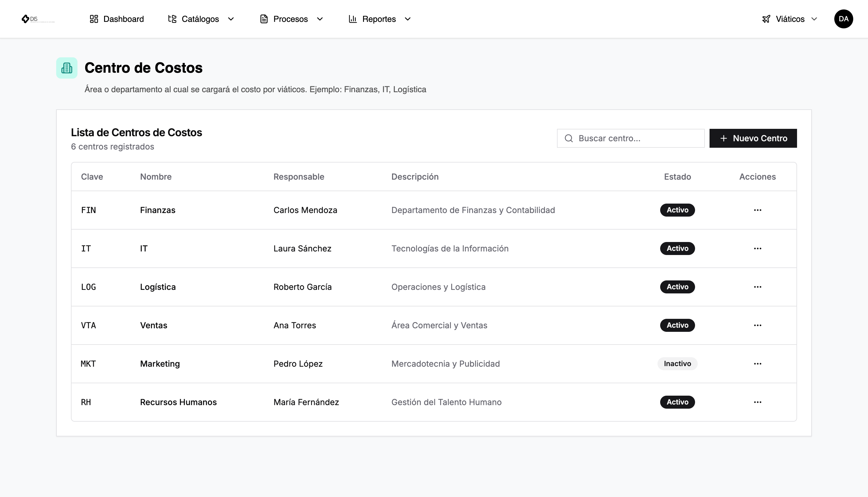The height and width of the screenshot is (497, 868).
Task: Click the Logística name cell
Action: point(158,287)
